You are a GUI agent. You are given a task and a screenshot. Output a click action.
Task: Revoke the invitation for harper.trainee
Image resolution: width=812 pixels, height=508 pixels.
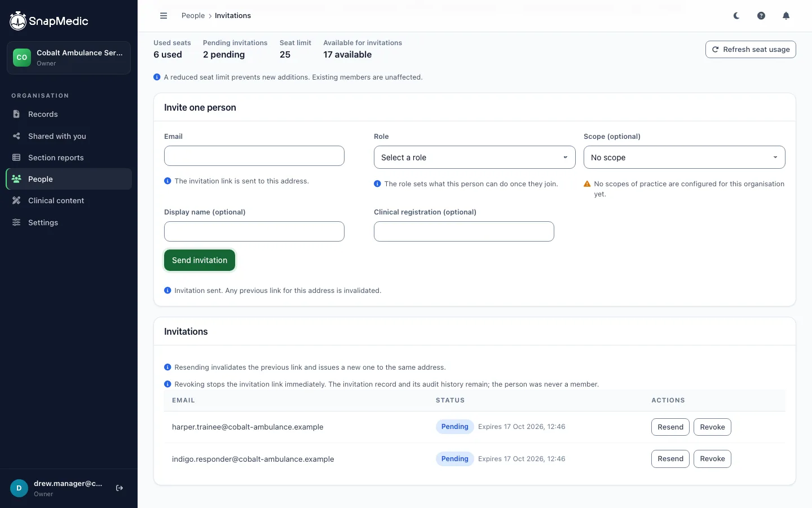(712, 427)
